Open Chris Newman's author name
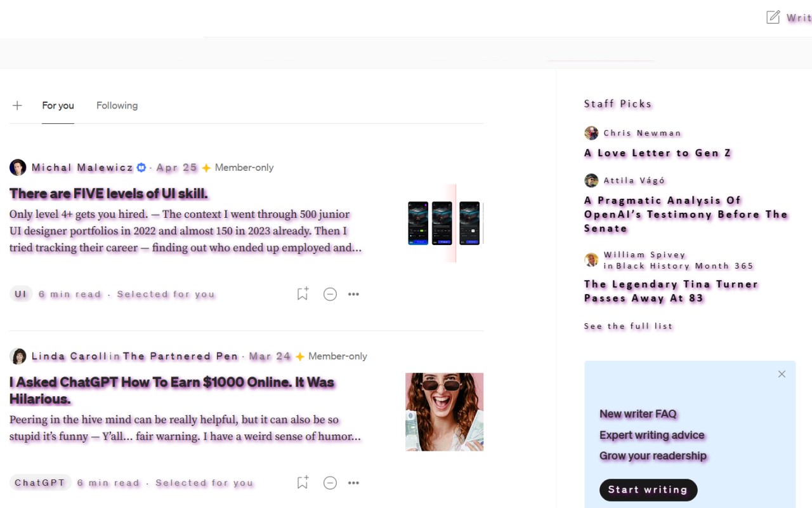 coord(642,133)
